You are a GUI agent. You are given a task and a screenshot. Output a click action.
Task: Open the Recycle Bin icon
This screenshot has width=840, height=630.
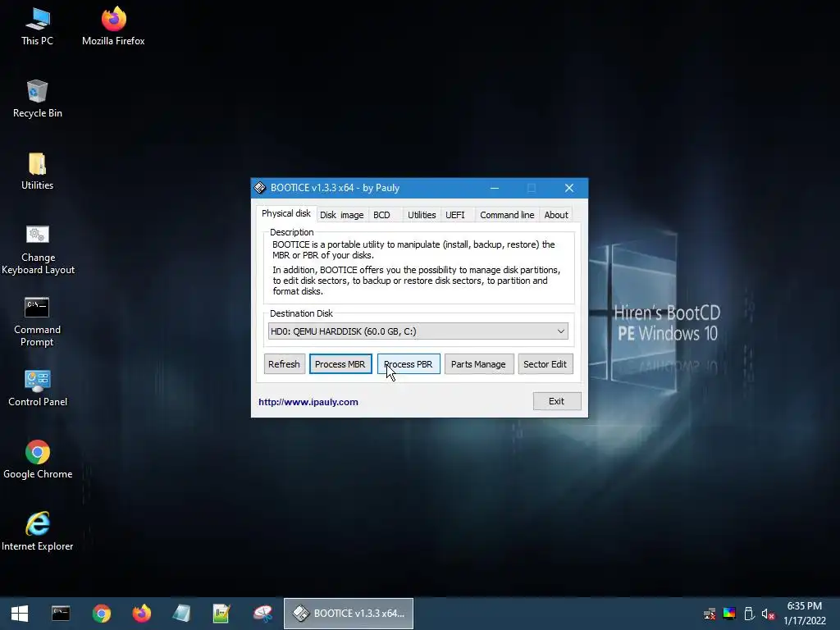[37, 98]
